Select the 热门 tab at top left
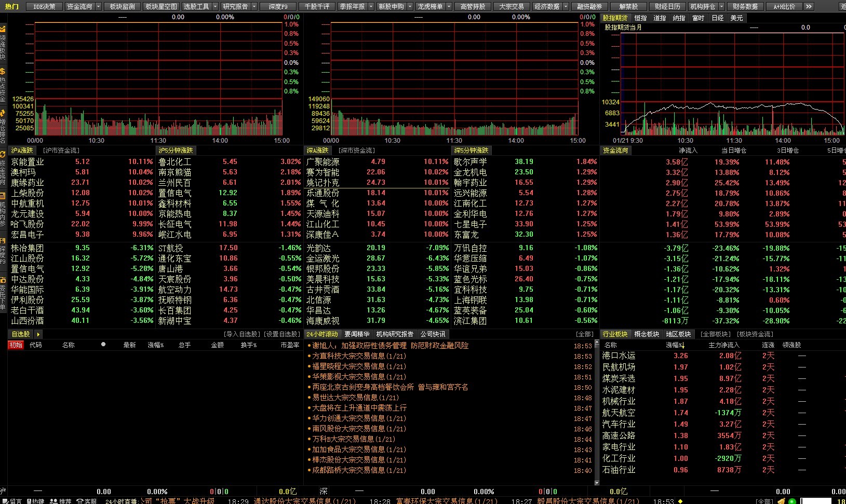This screenshot has width=846, height=504. coord(11,6)
